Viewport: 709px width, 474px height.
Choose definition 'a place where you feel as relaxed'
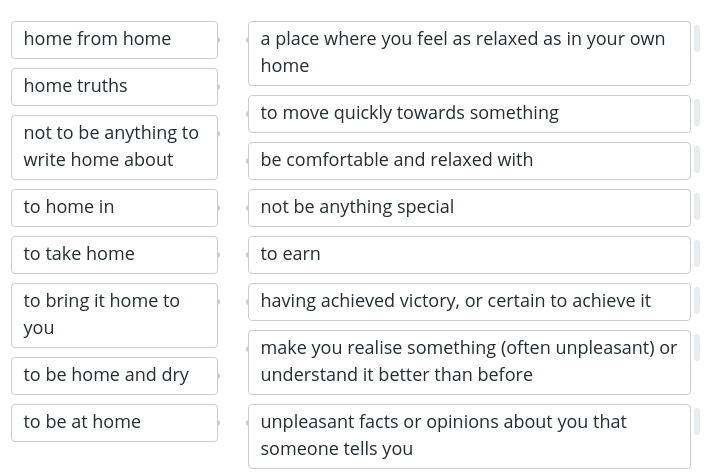point(469,53)
